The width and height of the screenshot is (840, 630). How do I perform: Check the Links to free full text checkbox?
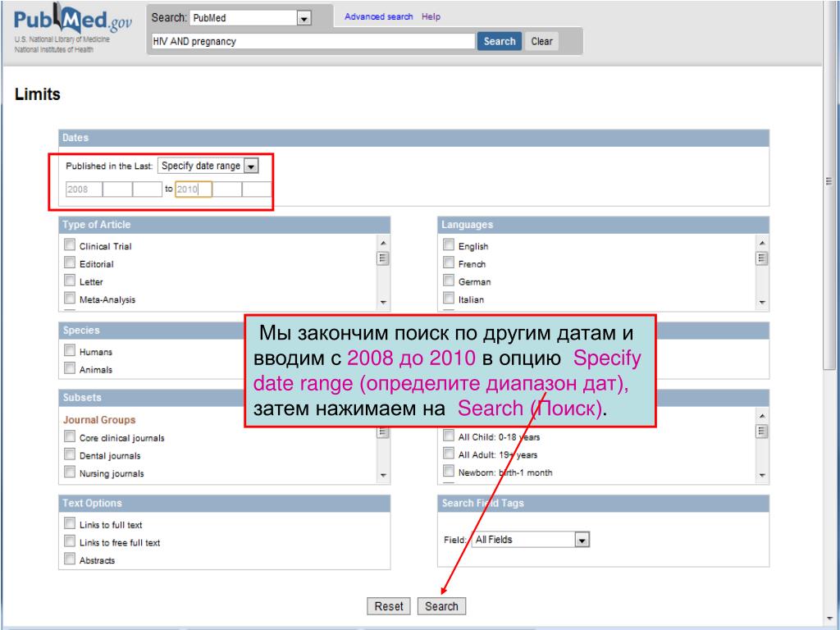(70, 541)
